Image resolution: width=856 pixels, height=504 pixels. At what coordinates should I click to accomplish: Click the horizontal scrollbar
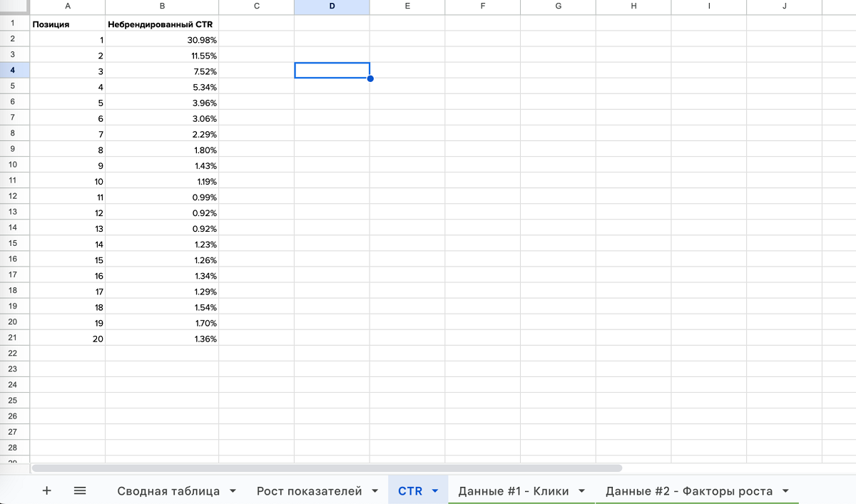tap(327, 468)
